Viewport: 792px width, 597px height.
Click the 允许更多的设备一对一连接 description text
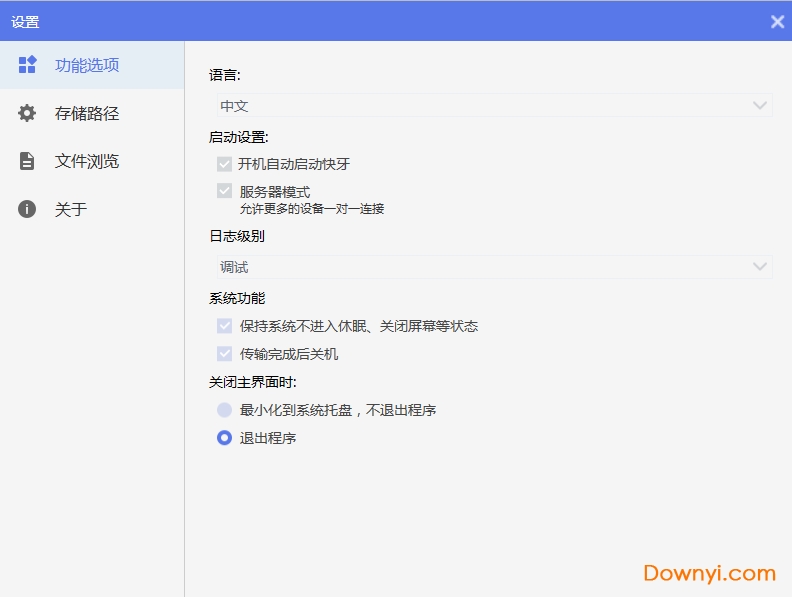(x=312, y=209)
